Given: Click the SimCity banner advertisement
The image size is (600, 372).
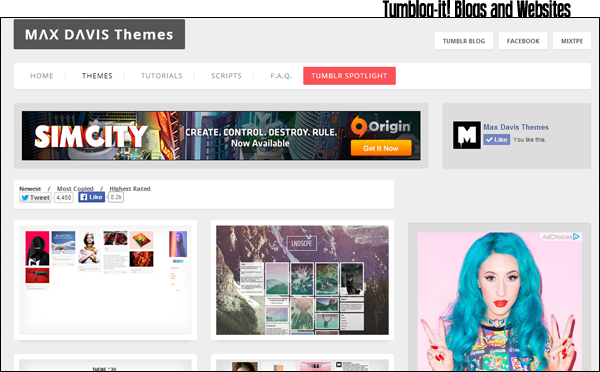Looking at the screenshot, I should point(221,135).
